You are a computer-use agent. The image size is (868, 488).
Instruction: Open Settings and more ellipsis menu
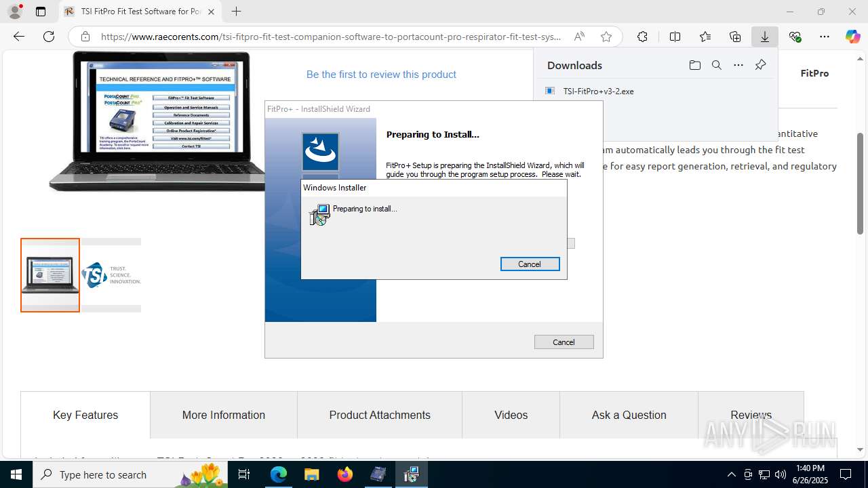tap(825, 37)
